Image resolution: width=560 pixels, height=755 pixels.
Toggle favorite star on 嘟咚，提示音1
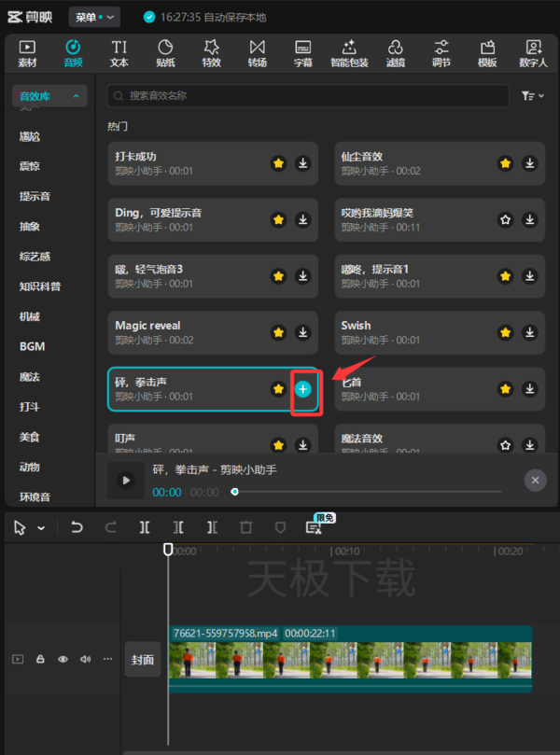pos(505,276)
